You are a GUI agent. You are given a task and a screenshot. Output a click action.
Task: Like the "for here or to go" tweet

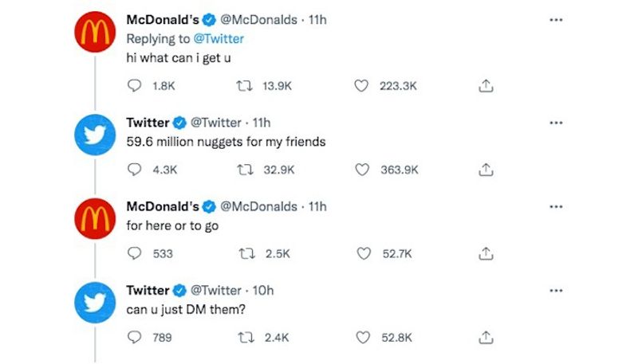[x=362, y=253]
